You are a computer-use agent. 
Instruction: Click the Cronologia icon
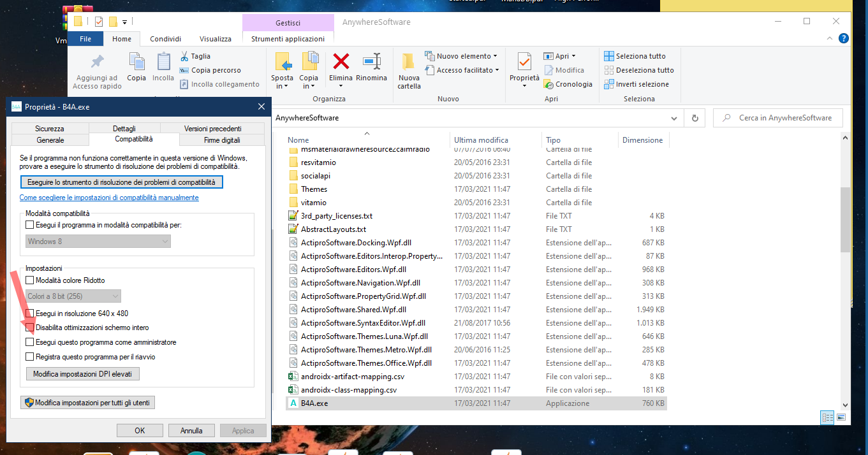(x=549, y=84)
